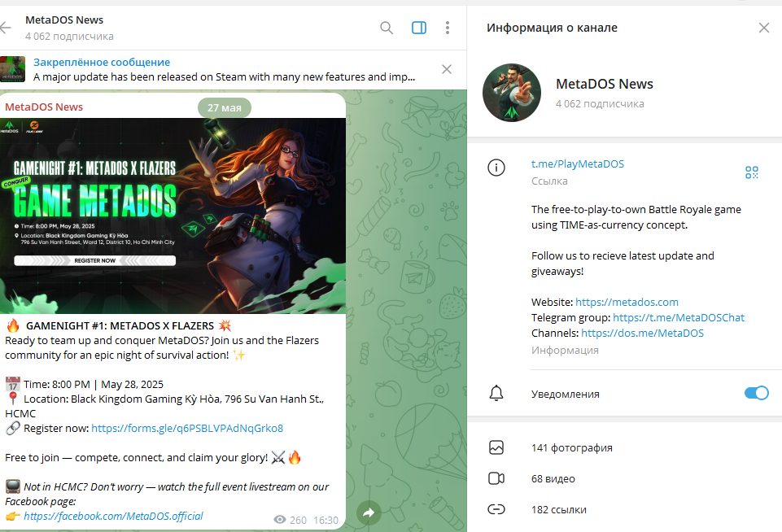Screen dimensions: 782x532
Task: Open the three-dot more options menu
Action: (x=448, y=28)
